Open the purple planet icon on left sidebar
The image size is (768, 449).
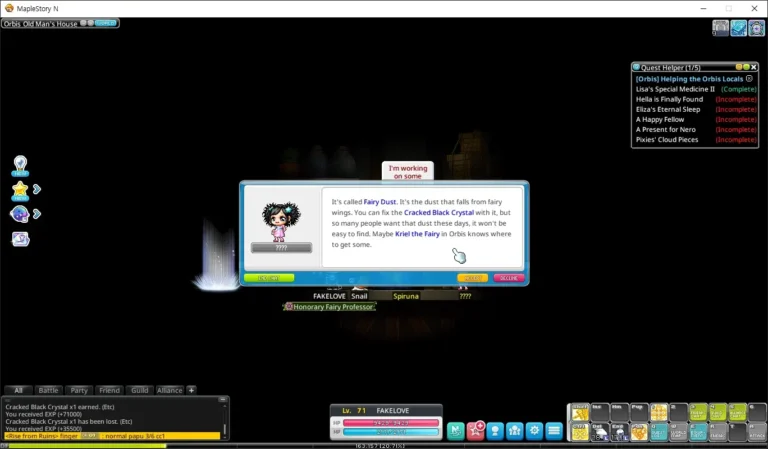click(20, 214)
